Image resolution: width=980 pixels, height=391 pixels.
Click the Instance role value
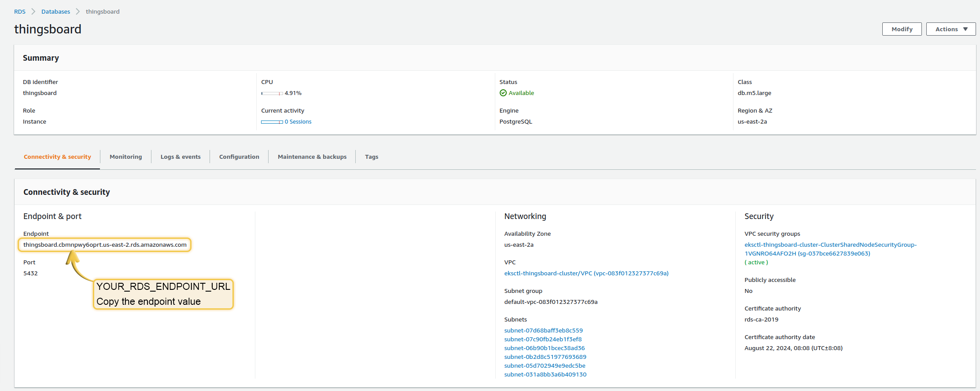(x=34, y=121)
